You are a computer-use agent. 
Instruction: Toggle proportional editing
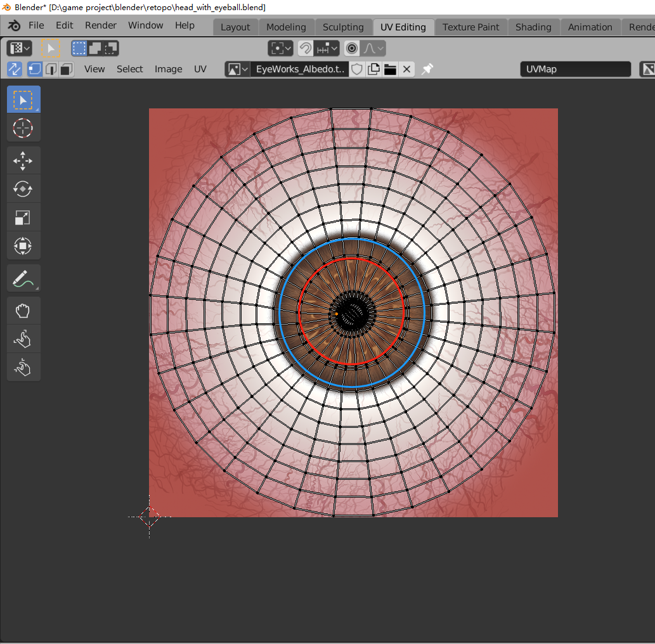[352, 48]
